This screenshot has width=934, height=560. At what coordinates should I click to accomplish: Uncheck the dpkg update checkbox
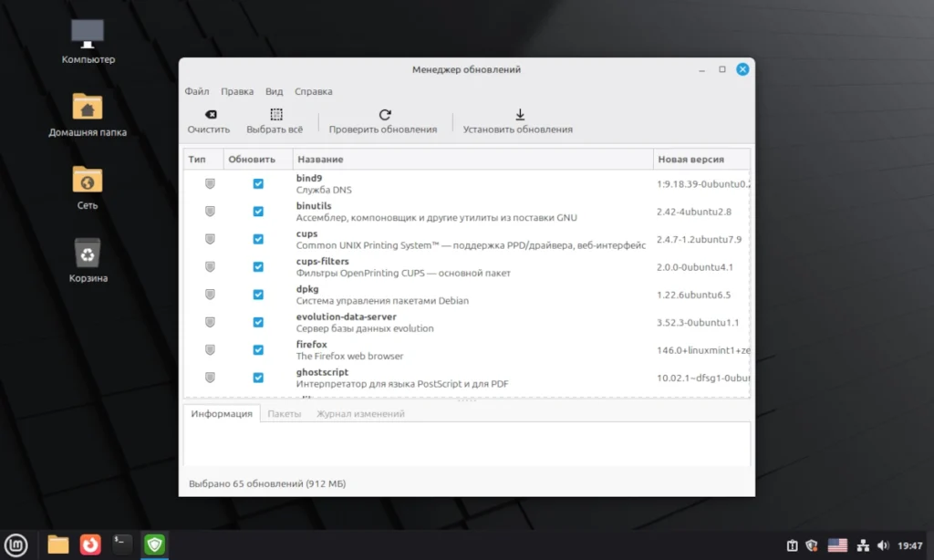point(258,295)
